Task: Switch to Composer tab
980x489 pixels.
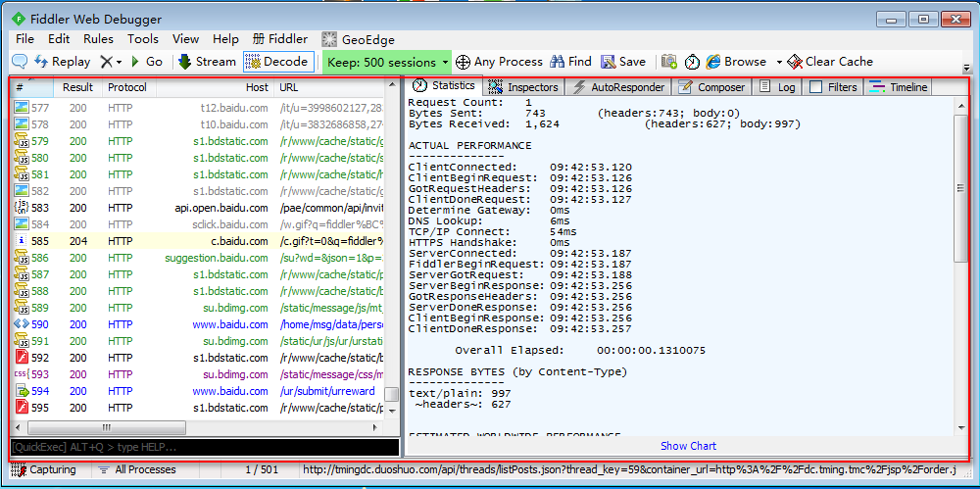Action: click(712, 87)
